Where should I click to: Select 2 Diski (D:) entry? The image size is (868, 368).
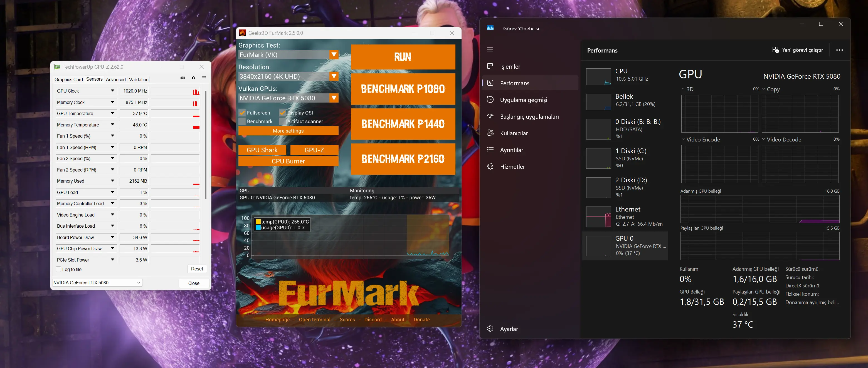coord(625,188)
